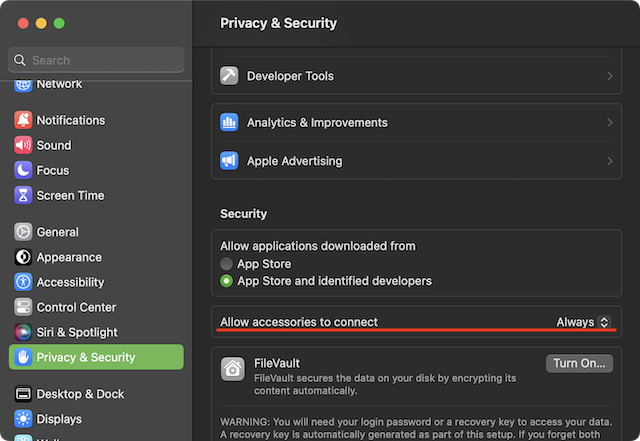640x441 pixels.
Task: Click the Sound speaker icon in sidebar
Action: click(x=23, y=145)
